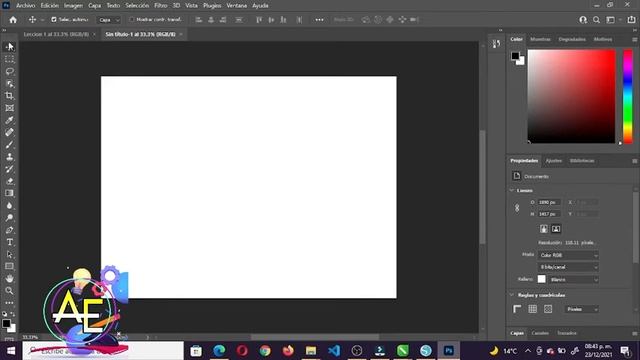The width and height of the screenshot is (640, 360).
Task: Open the Search icon in options bar
Action: point(596,20)
